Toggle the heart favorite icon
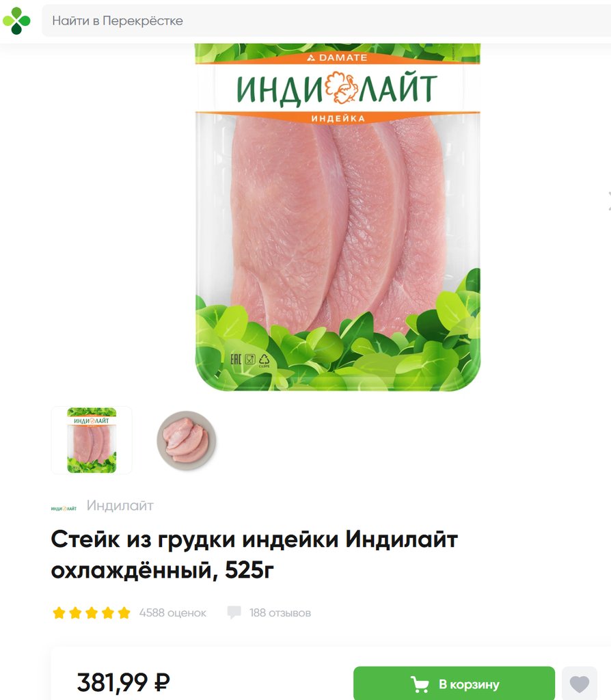 (580, 684)
